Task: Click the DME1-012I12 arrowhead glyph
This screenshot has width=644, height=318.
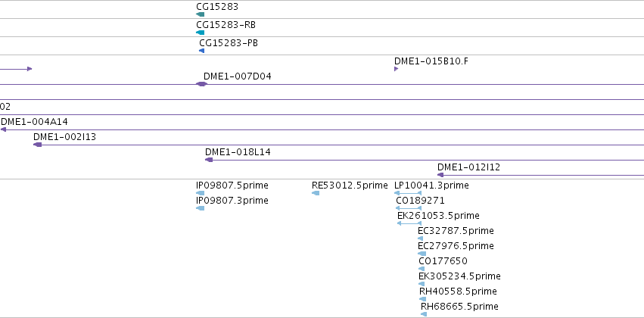Action: coord(440,175)
